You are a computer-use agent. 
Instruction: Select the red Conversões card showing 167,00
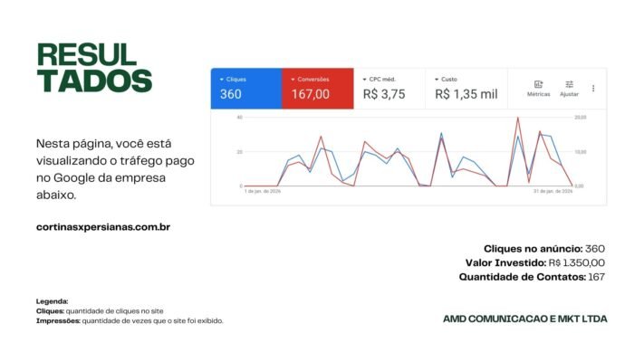pos(317,89)
